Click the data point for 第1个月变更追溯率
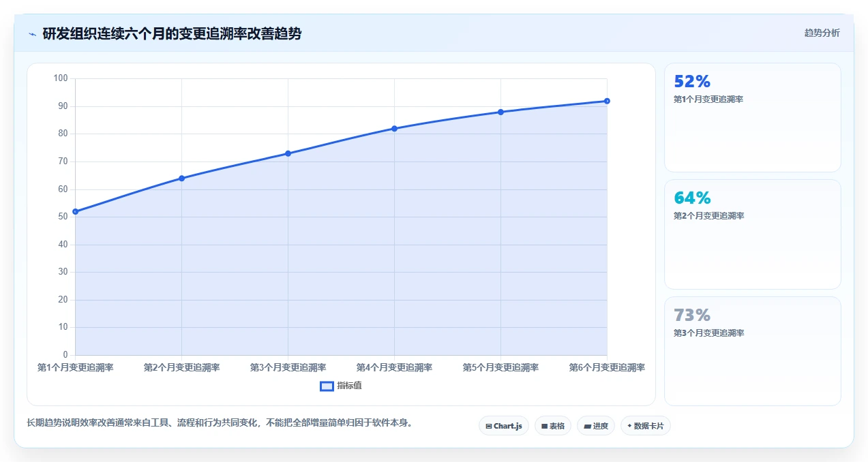Viewport: 868px width, 462px height. (x=75, y=211)
